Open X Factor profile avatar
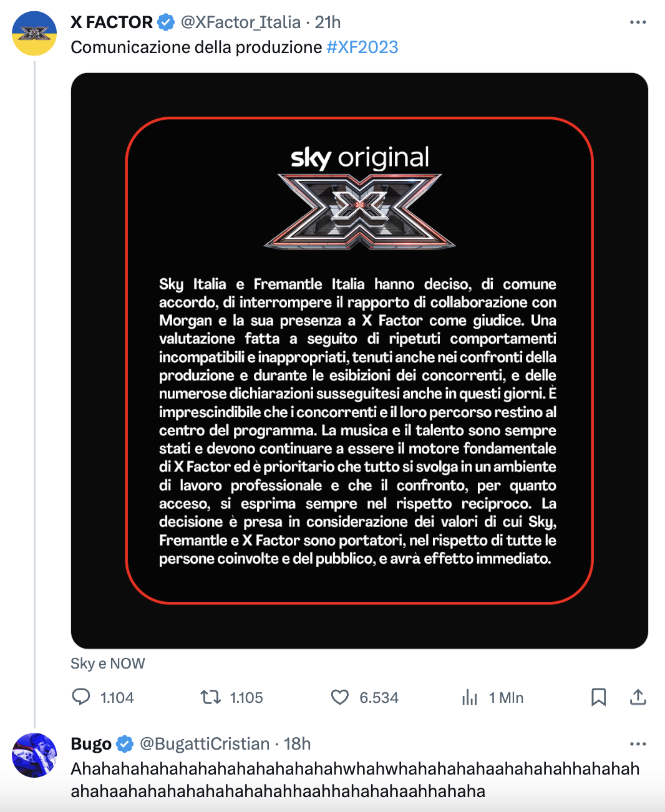 pyautogui.click(x=34, y=34)
